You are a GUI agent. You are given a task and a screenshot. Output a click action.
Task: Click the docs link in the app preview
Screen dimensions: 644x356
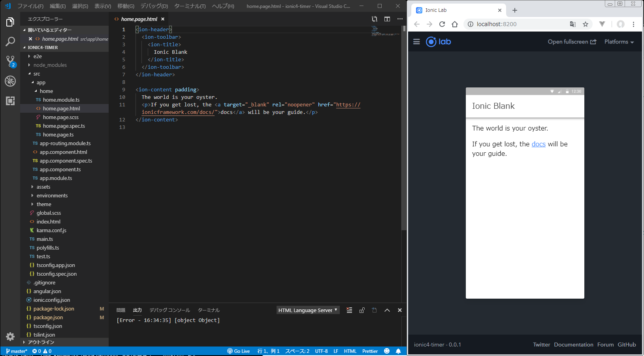[x=538, y=144]
